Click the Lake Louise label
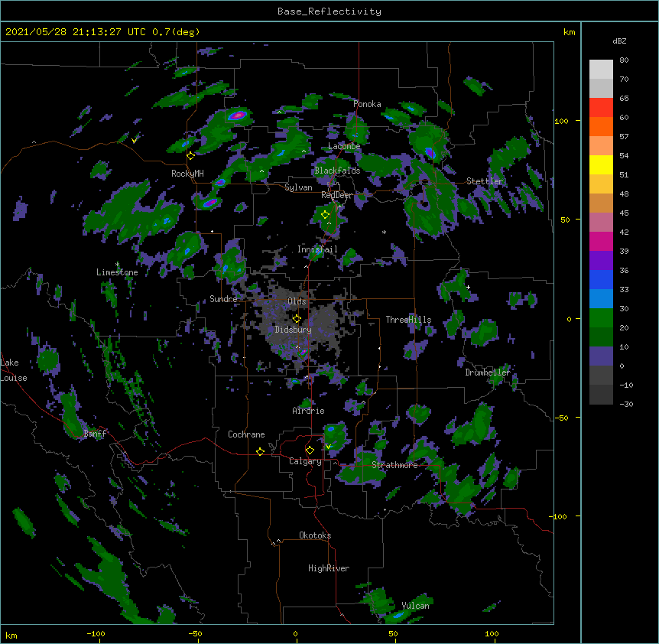Image resolution: width=659 pixels, height=644 pixels. coord(14,370)
